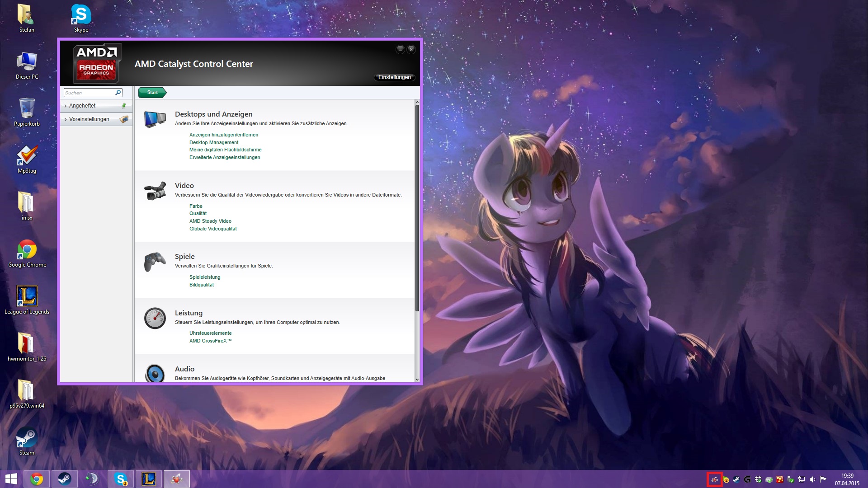868x488 pixels.
Task: Click the green pin icon beside Angeheftet
Action: click(x=124, y=106)
